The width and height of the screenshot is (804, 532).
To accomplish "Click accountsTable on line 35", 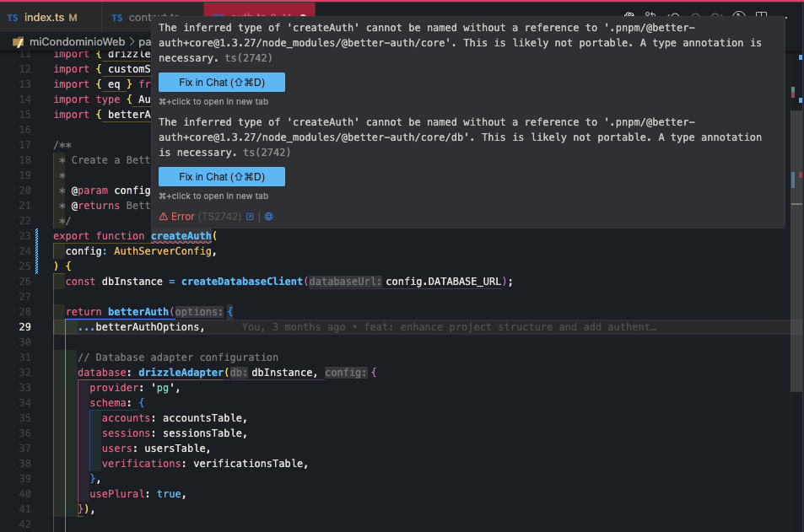I will pyautogui.click(x=202, y=418).
